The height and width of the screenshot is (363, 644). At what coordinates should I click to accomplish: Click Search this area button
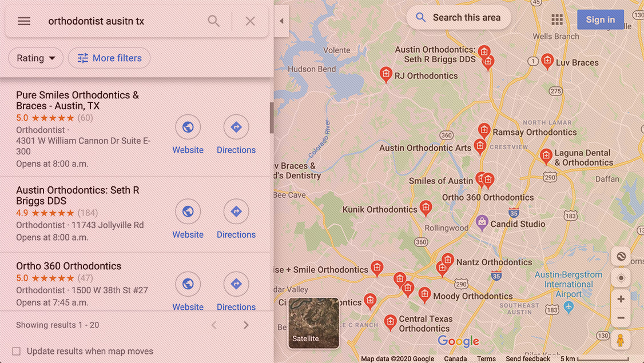459,18
